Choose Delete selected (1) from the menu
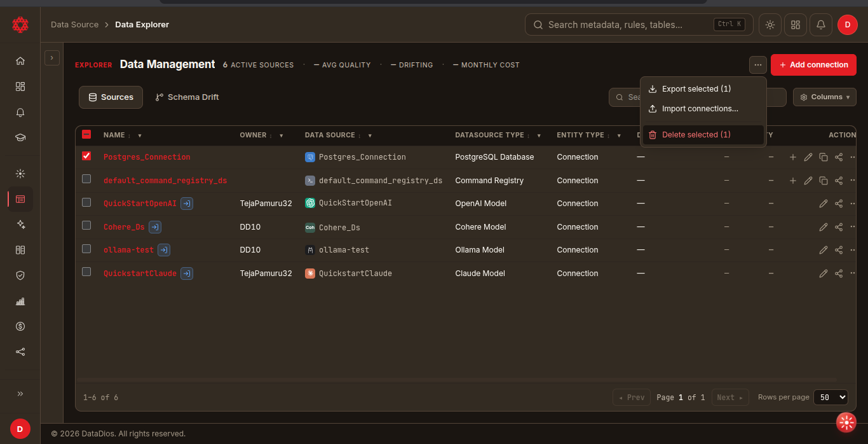Image resolution: width=868 pixels, height=444 pixels. pyautogui.click(x=703, y=135)
